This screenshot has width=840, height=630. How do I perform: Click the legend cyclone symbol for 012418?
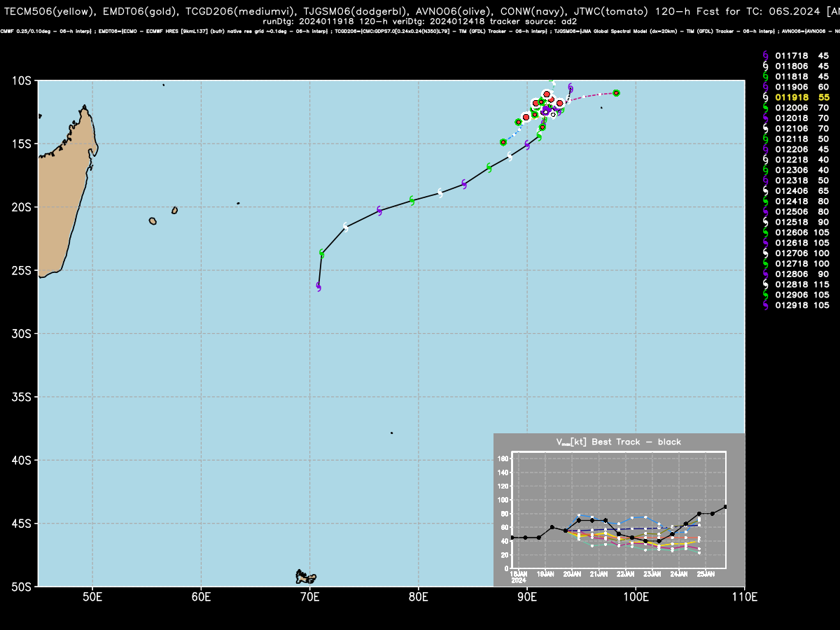tap(766, 201)
